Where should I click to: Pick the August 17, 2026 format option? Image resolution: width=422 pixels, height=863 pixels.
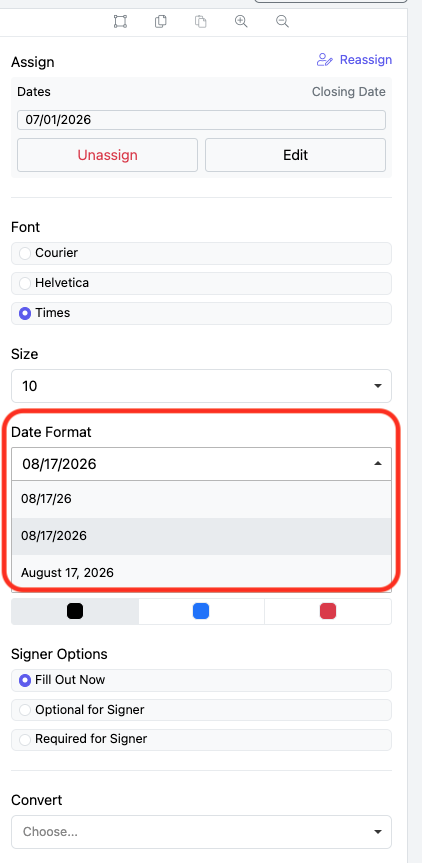tap(201, 573)
